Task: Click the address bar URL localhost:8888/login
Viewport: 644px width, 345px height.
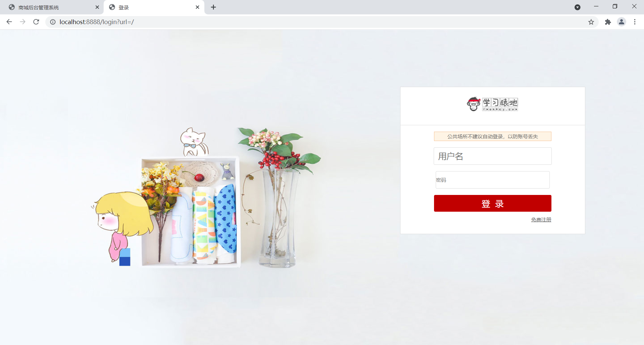Action: pos(97,22)
